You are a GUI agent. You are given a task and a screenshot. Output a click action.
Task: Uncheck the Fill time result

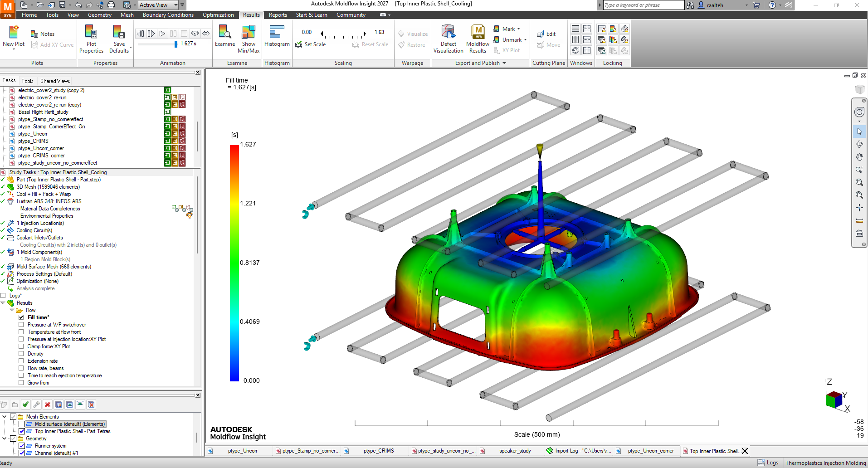coord(21,317)
